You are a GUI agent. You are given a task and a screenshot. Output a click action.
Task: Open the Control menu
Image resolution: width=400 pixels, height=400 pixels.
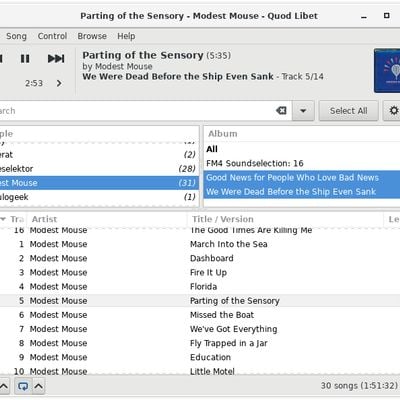(52, 36)
